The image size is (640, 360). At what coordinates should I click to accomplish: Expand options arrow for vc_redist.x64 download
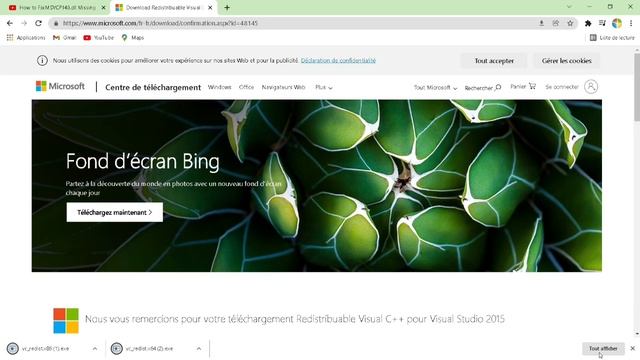[199, 349]
